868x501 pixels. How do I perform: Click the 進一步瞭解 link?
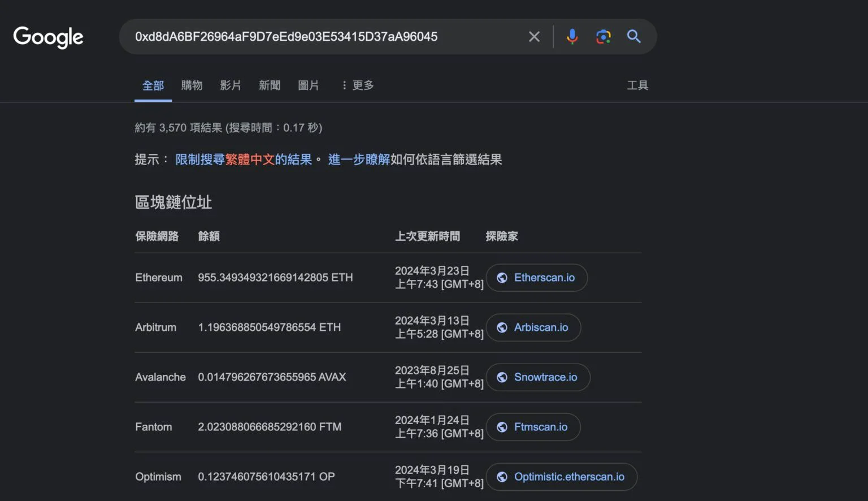click(359, 159)
